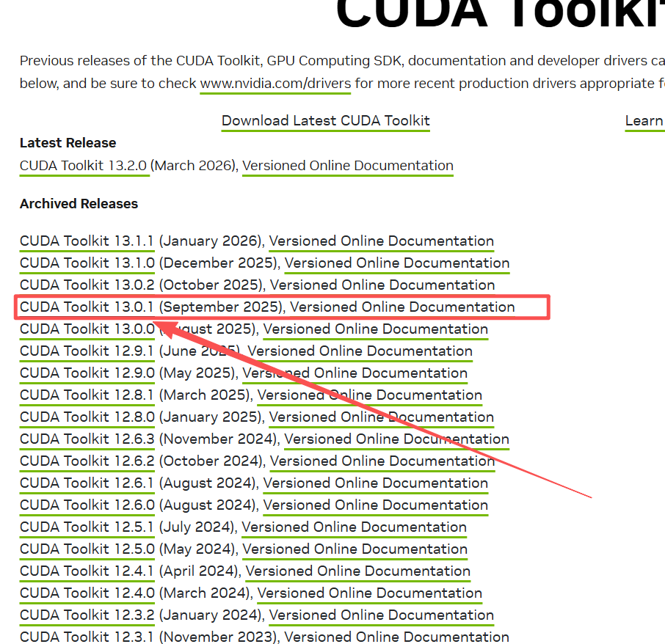
Task: Open CUDA Toolkit 13.0.1 link
Action: click(x=87, y=307)
